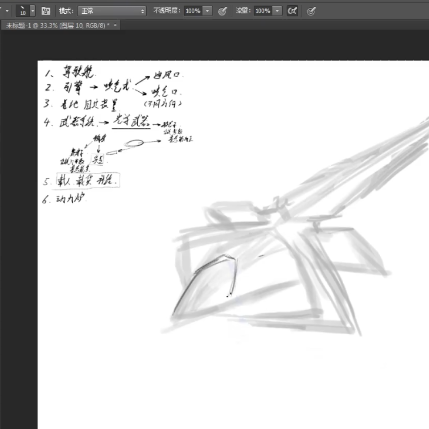
Task: Click the brush size 10 preview
Action: [23, 11]
